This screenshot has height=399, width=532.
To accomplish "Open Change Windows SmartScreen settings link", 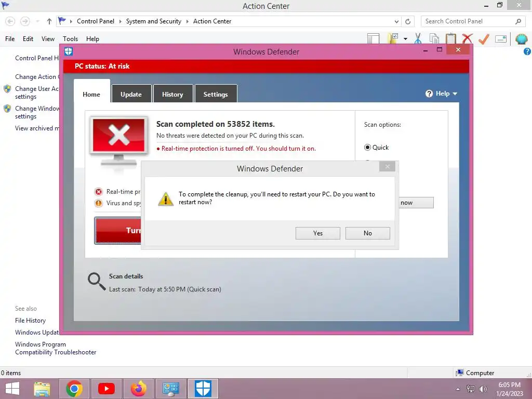I will tap(37, 112).
